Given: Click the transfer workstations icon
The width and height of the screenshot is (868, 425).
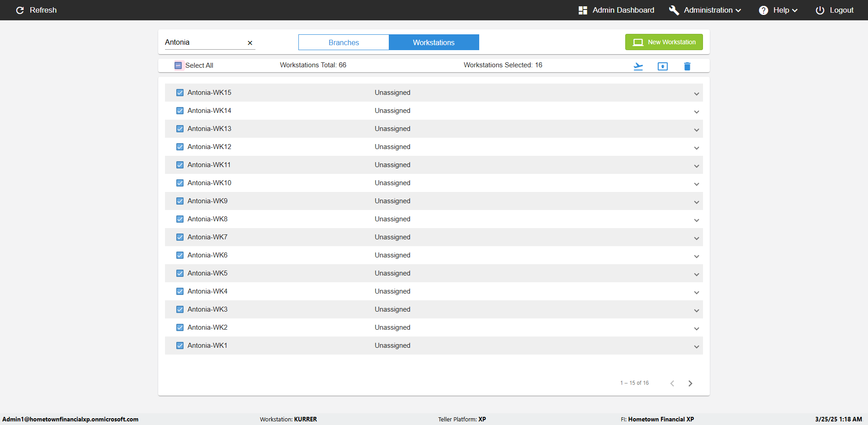Looking at the screenshot, I should point(638,66).
